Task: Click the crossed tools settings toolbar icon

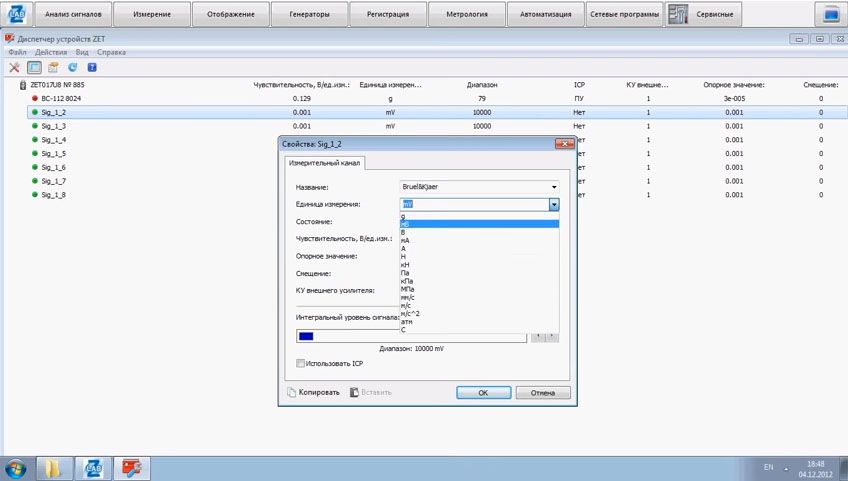Action: (15, 68)
